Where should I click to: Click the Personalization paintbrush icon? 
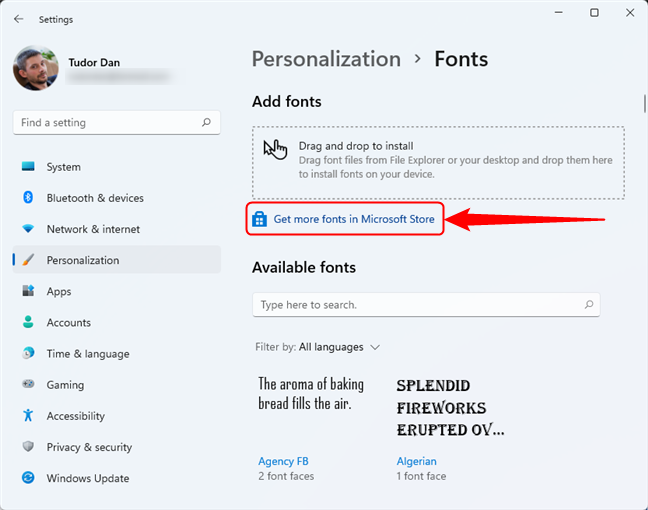point(28,260)
